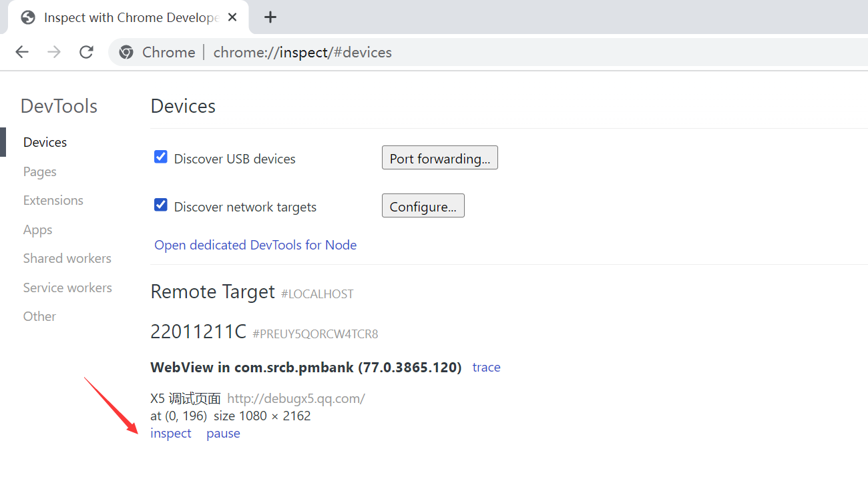The height and width of the screenshot is (487, 868).
Task: Open the Extensions section
Action: point(53,200)
